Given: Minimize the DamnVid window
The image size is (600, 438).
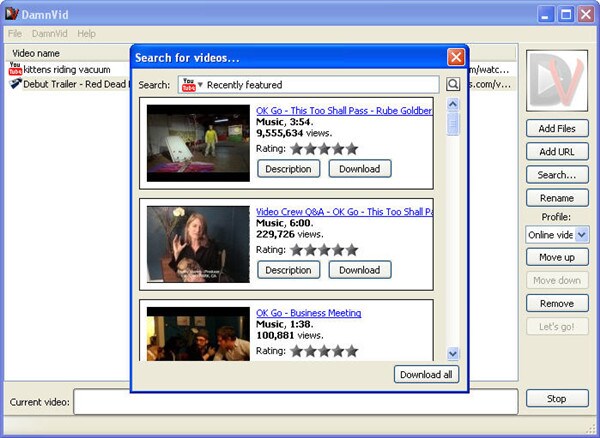Looking at the screenshot, I should pos(545,15).
